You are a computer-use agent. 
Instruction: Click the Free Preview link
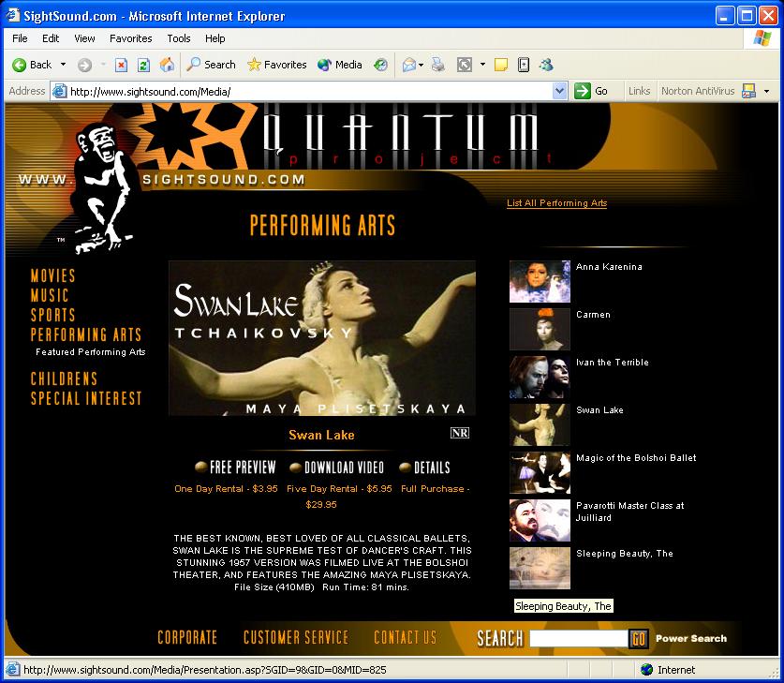[243, 468]
